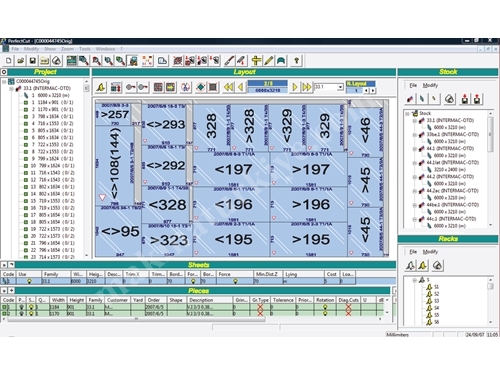500x375 pixels.
Task: Collapse the 44be.1 (INTERMAC-OTD) stock node
Action: 414,205
